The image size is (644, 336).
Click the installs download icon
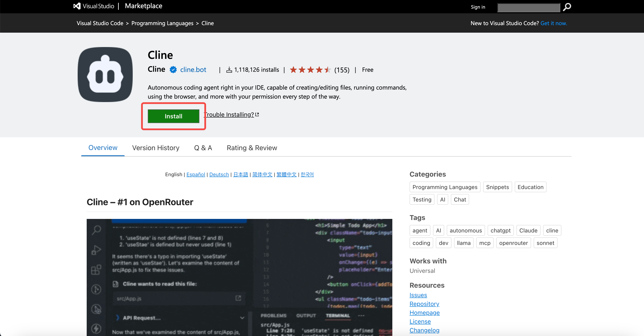tap(229, 70)
